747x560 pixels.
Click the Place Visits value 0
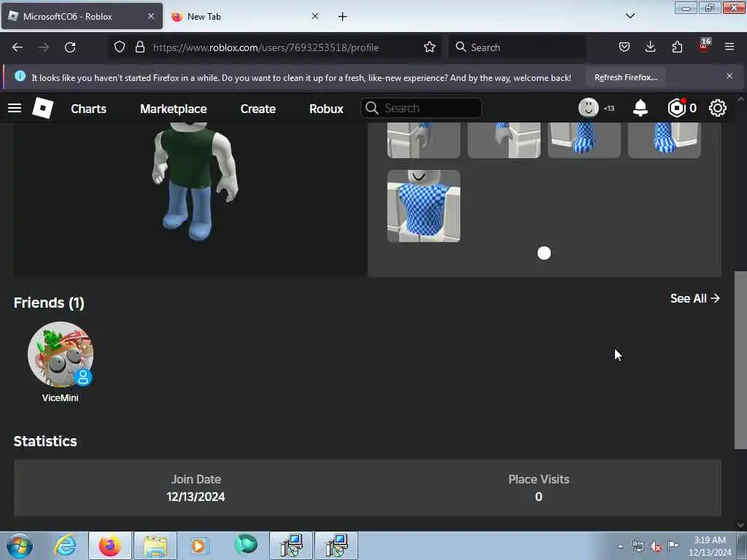pyautogui.click(x=538, y=497)
